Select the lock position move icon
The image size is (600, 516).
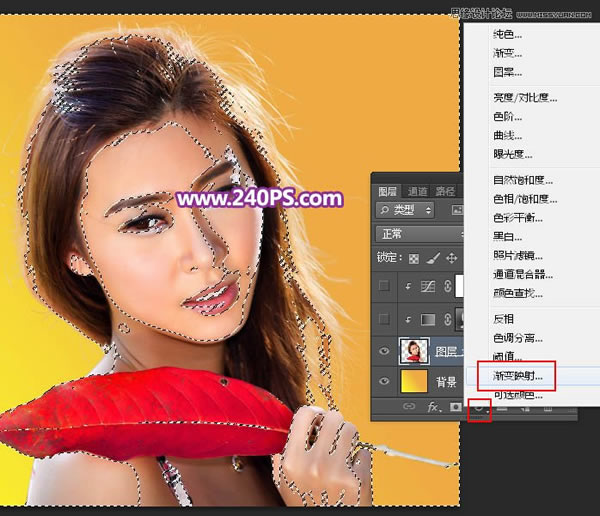click(x=452, y=258)
